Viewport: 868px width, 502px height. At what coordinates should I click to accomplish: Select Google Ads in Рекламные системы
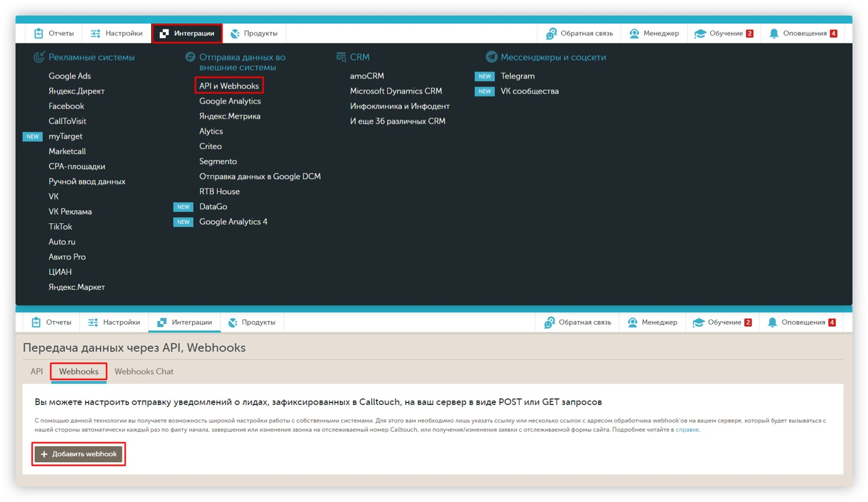[x=70, y=76]
